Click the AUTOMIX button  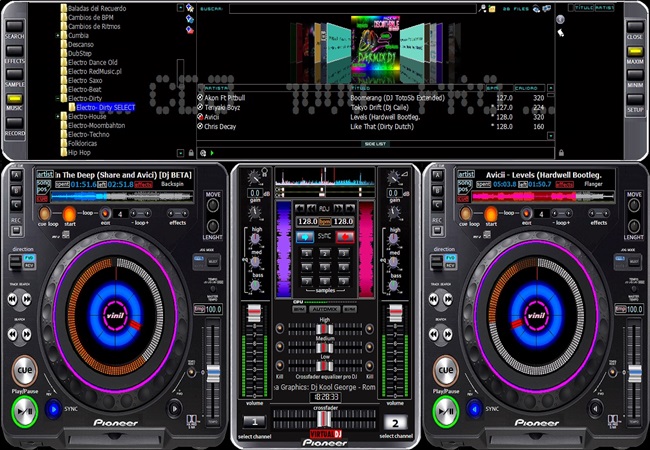pos(324,309)
